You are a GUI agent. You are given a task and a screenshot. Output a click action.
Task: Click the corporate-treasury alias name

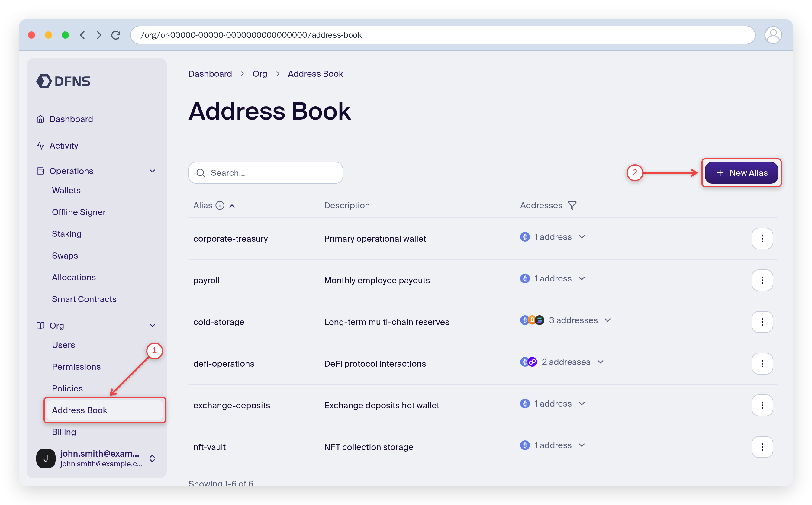(x=230, y=239)
